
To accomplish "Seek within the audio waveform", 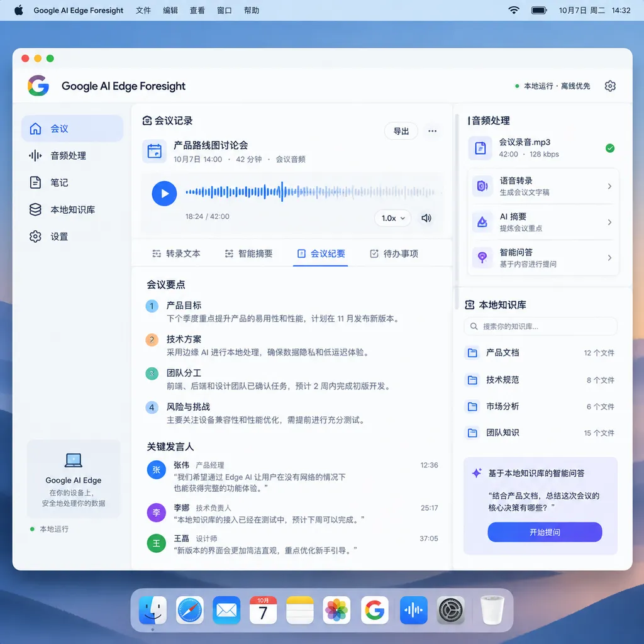I will pos(311,192).
